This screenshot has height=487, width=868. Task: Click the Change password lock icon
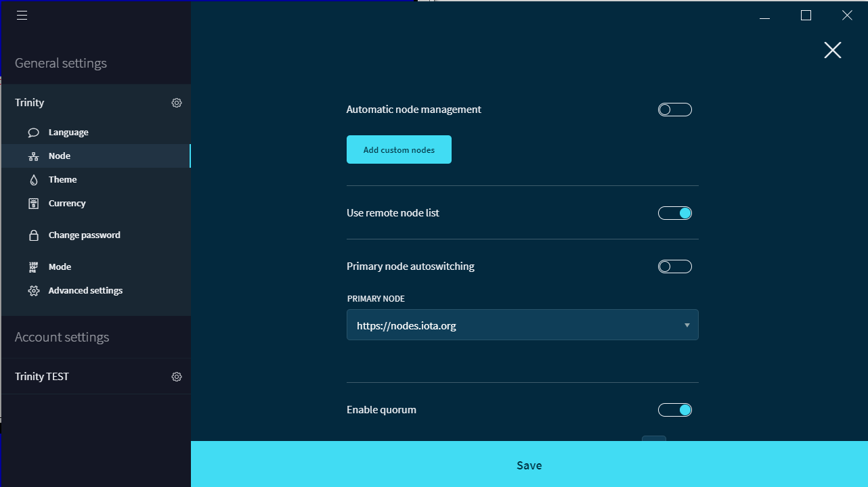coord(32,235)
